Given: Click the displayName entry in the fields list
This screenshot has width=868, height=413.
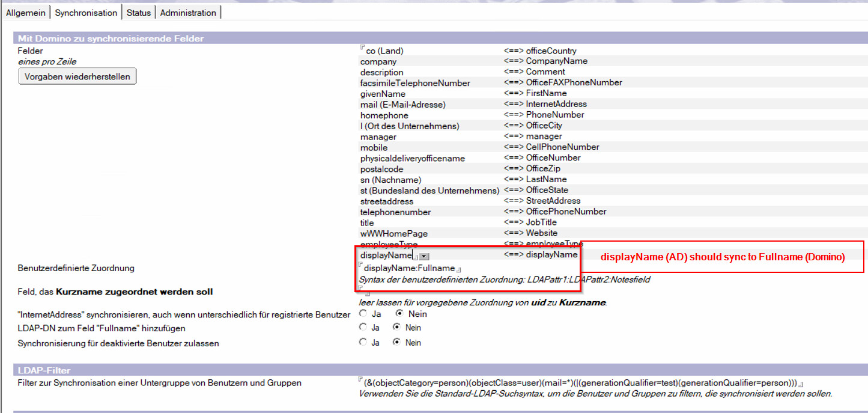Looking at the screenshot, I should [x=386, y=255].
